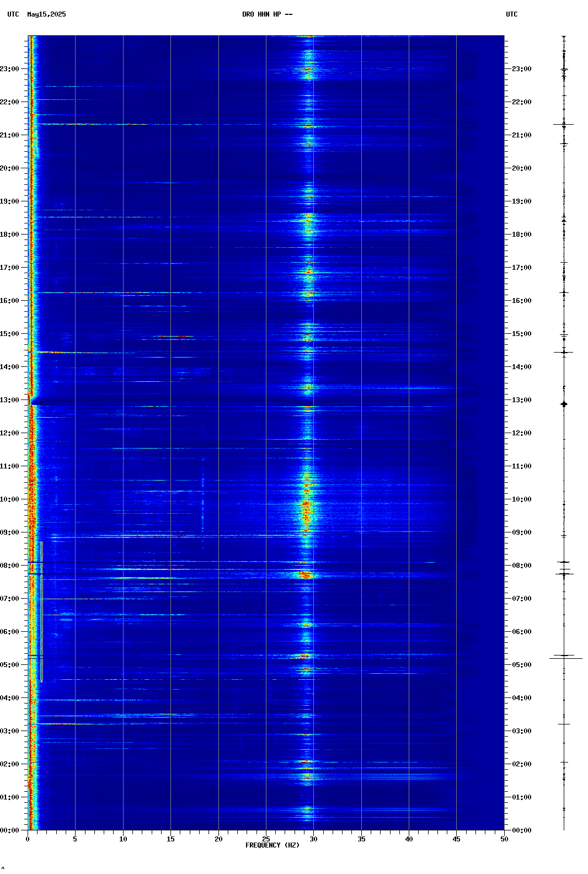Select 16:00 on the right time axis

pos(522,301)
